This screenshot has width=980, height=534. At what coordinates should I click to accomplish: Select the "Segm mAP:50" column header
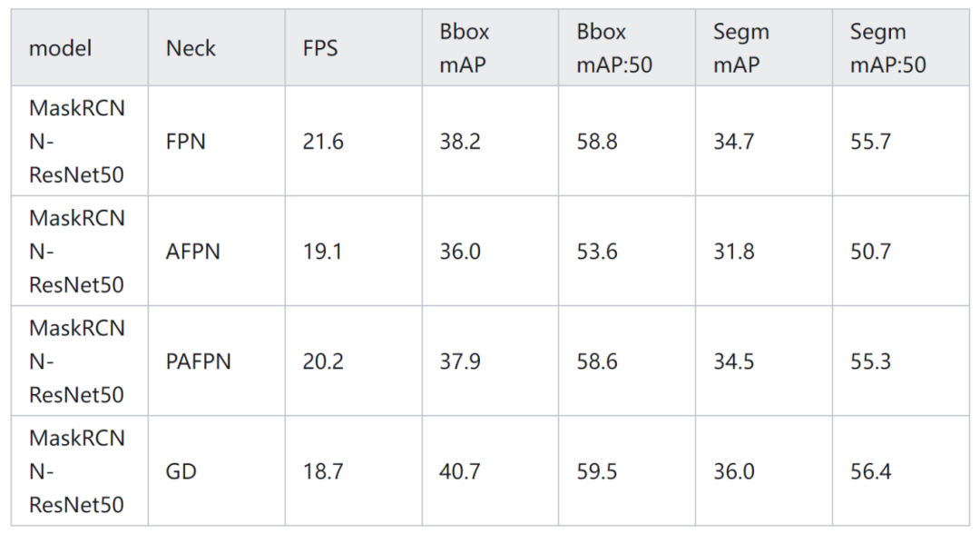pos(887,48)
